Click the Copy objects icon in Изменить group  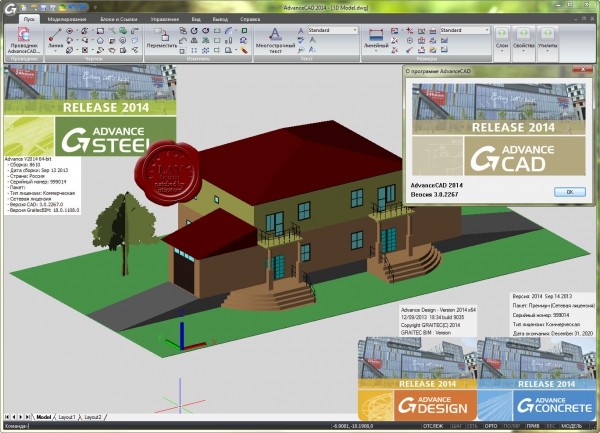click(183, 31)
